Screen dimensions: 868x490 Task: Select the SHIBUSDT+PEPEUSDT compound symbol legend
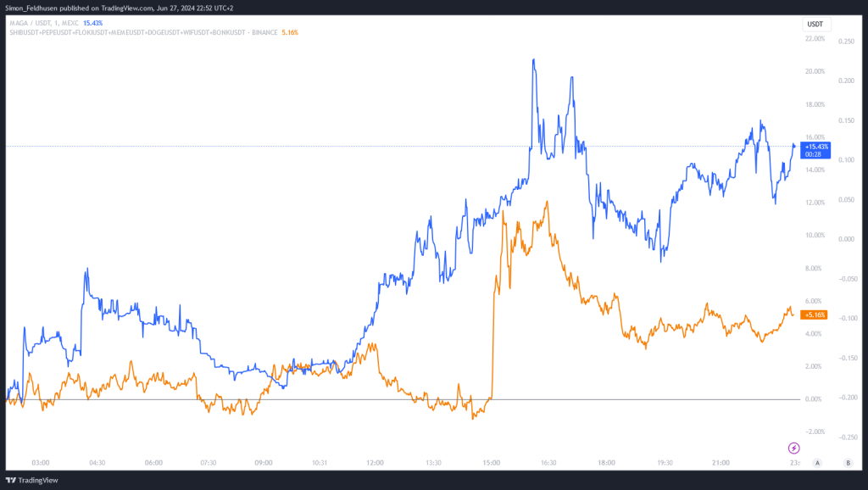[143, 33]
